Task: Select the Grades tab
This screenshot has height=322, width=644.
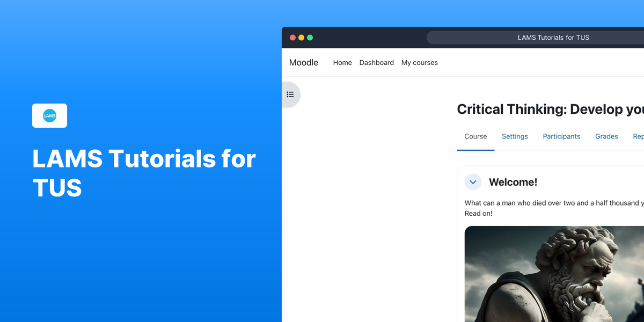Action: tap(606, 136)
